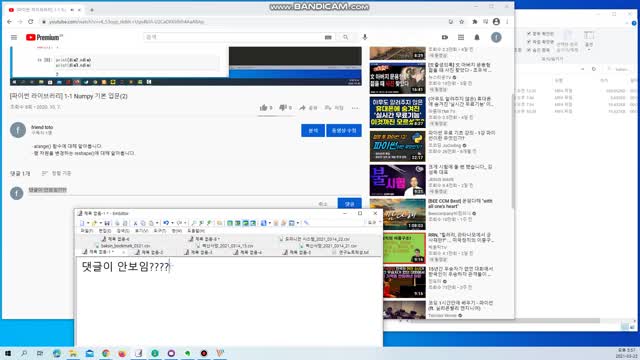
Task: Bookmark this page with the star icon
Action: click(462, 21)
